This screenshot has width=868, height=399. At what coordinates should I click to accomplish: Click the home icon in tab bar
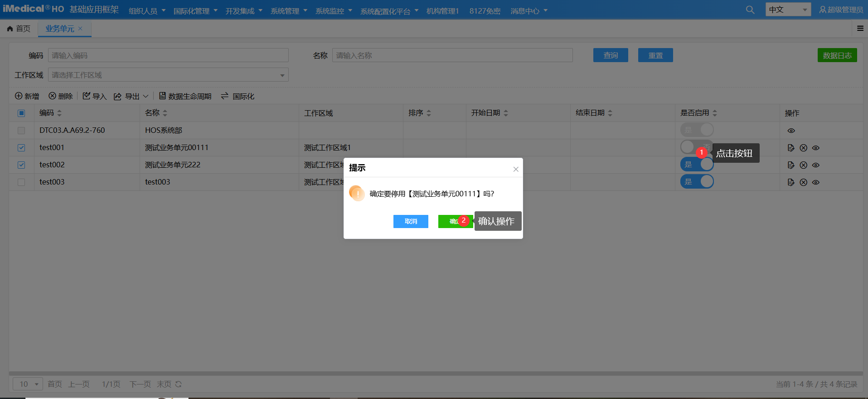(10, 29)
